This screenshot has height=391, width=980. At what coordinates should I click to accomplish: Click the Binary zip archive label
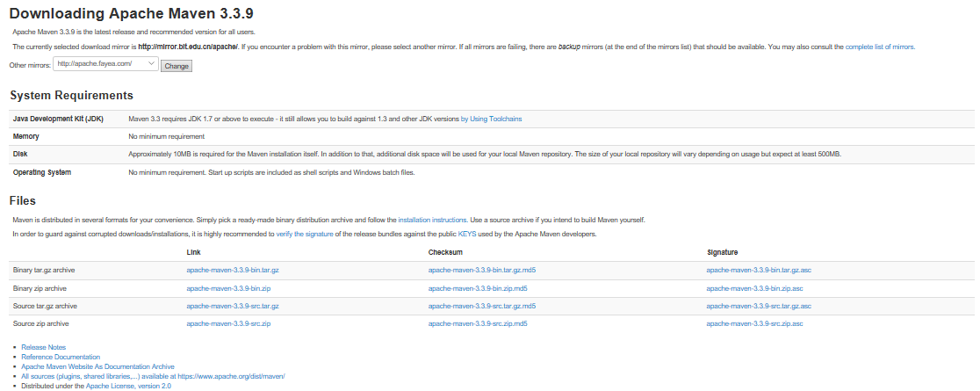pyautogui.click(x=40, y=288)
